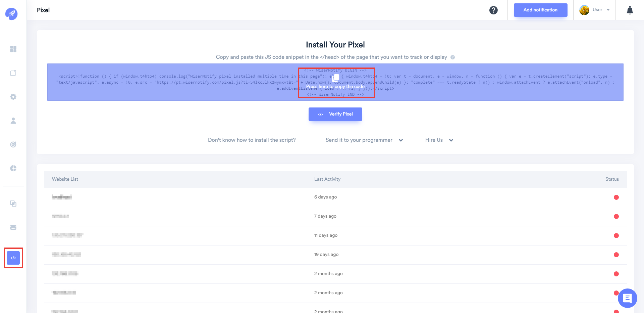Open the goals target icon in sidebar
The height and width of the screenshot is (313, 644).
point(13,144)
